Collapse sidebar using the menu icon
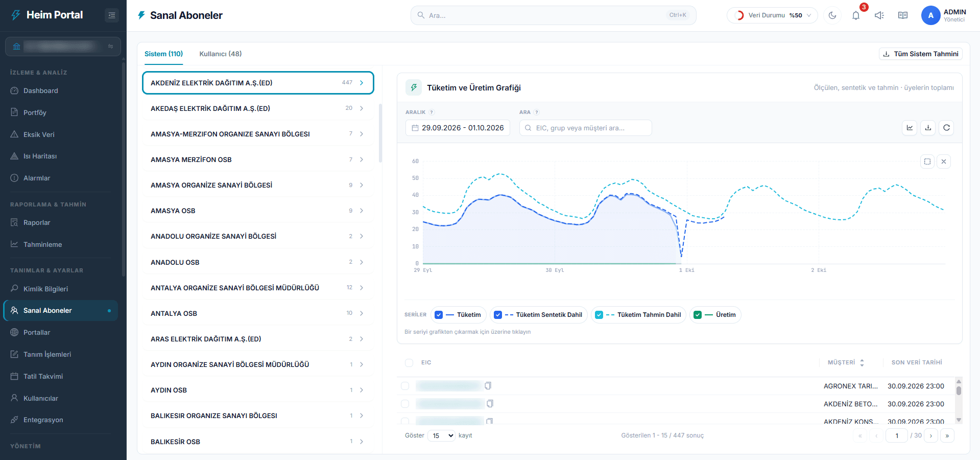Image resolution: width=980 pixels, height=460 pixels. 112,15
